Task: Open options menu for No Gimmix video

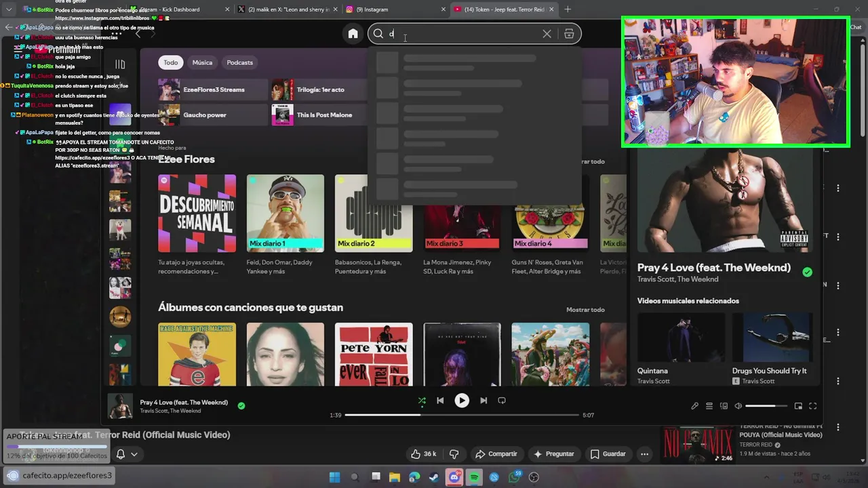Action: [x=838, y=428]
